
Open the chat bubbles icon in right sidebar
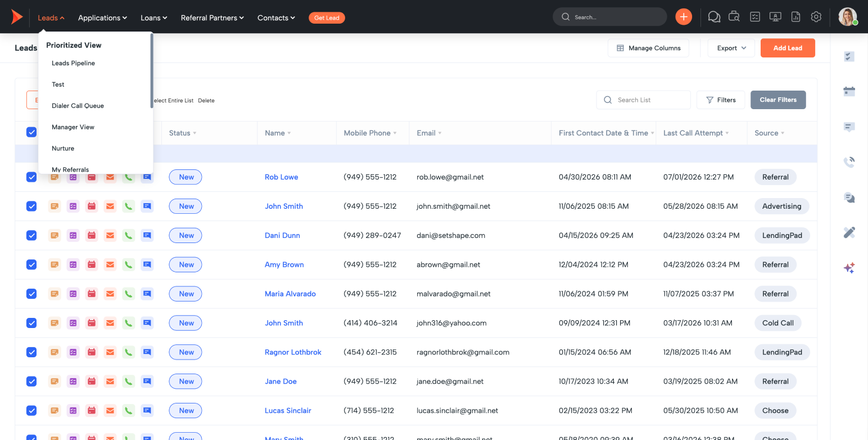(849, 197)
